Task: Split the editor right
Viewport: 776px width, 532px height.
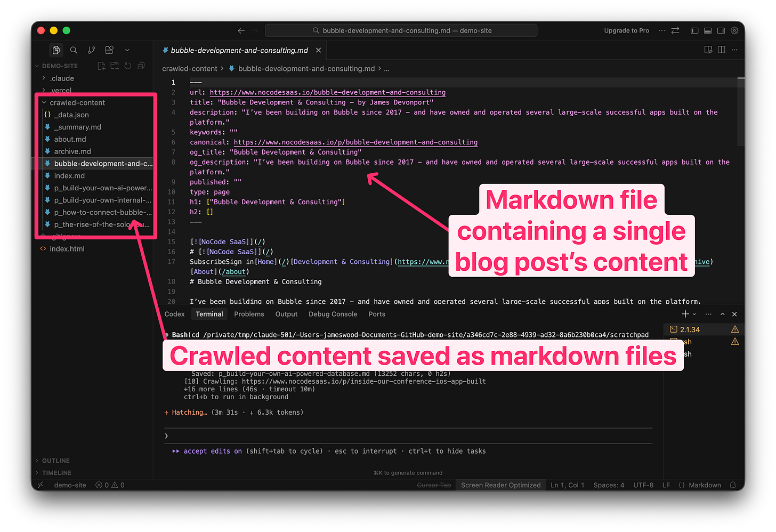Action: pyautogui.click(x=722, y=50)
